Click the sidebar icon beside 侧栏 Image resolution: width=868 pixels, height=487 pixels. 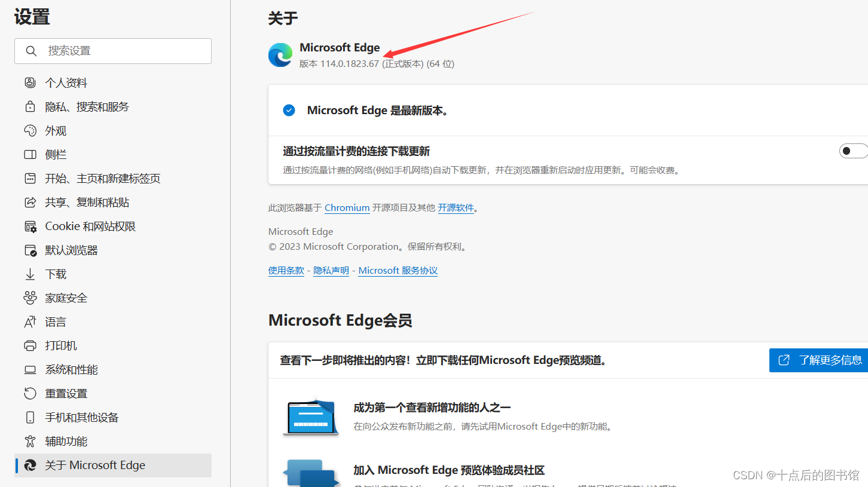tap(30, 154)
